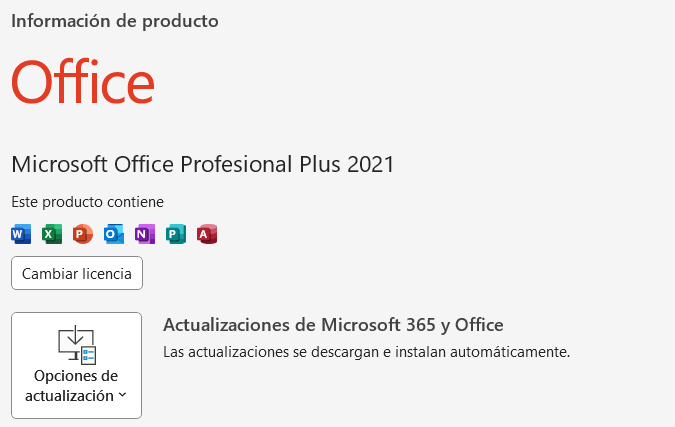Image resolution: width=675 pixels, height=427 pixels.
Task: Expand the Opciones de actualización chevron
Action: click(122, 395)
